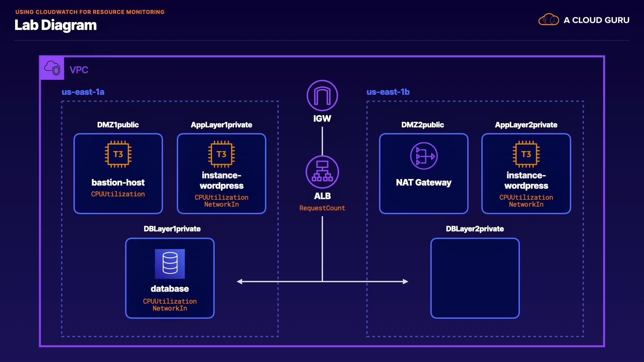The width and height of the screenshot is (644, 362).
Task: Click AppLayer1private T3 instance chip icon
Action: pyautogui.click(x=221, y=154)
